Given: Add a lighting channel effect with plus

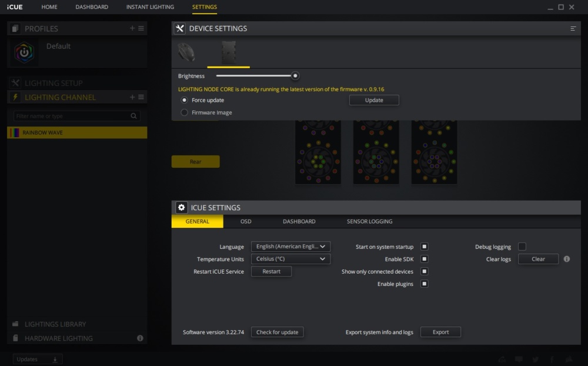Looking at the screenshot, I should 132,97.
